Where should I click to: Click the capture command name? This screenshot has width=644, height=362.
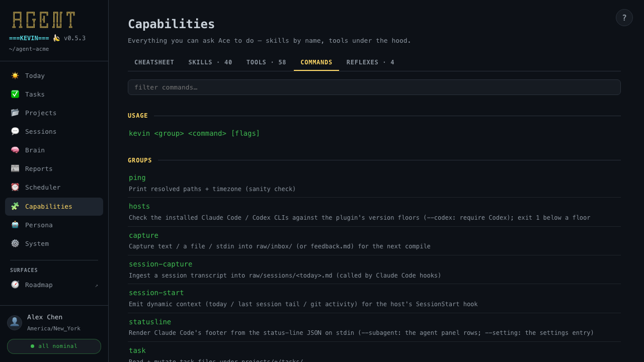[143, 235]
